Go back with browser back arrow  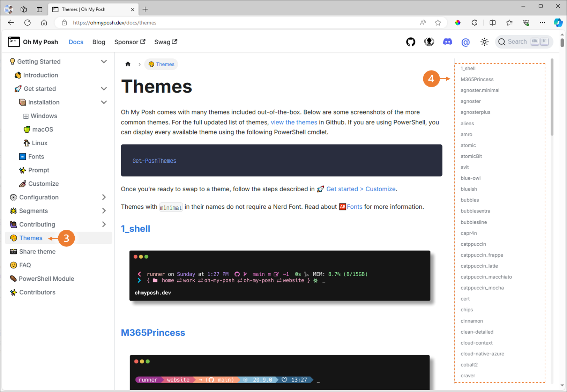[11, 23]
